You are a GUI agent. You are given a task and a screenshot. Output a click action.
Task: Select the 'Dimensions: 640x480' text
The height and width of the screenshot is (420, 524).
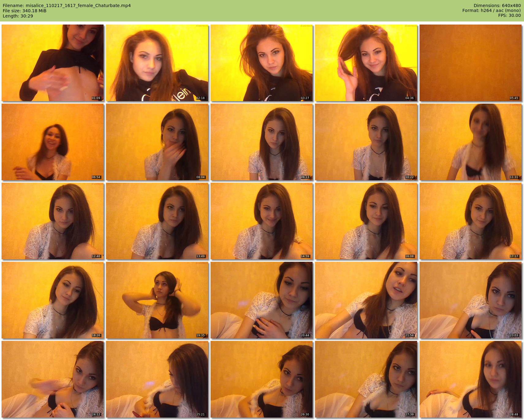pos(497,6)
